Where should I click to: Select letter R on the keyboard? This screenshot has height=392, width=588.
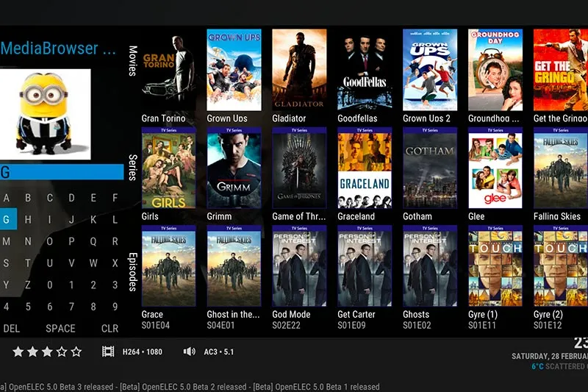pyautogui.click(x=115, y=241)
